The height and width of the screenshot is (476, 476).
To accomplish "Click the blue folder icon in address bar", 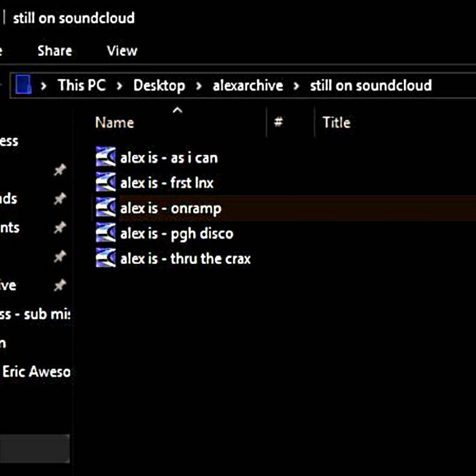I will point(24,85).
